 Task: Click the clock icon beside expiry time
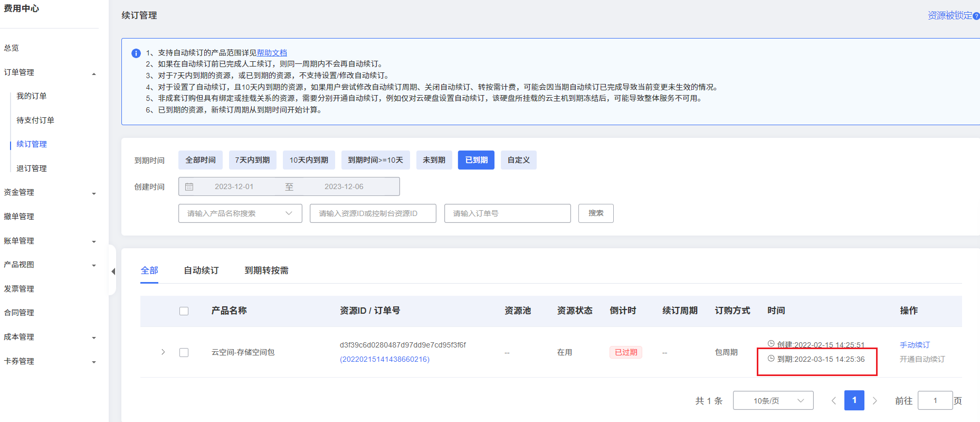(x=771, y=359)
